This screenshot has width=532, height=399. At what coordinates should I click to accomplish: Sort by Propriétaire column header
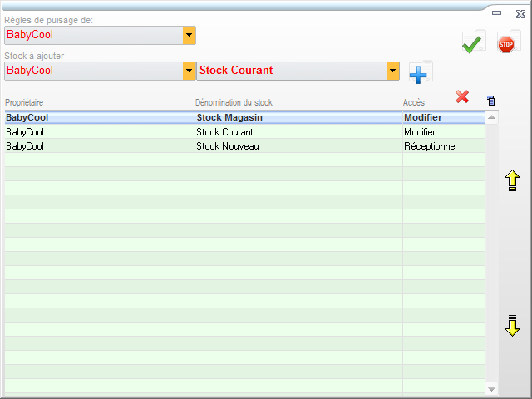click(25, 103)
